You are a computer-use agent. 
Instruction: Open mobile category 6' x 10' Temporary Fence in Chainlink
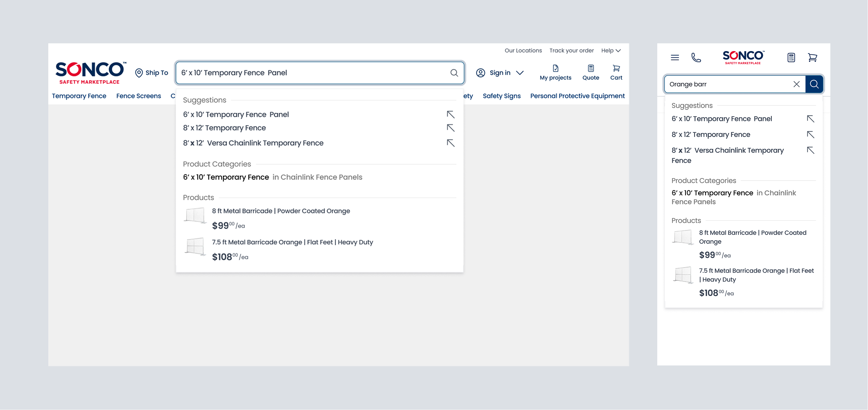733,197
